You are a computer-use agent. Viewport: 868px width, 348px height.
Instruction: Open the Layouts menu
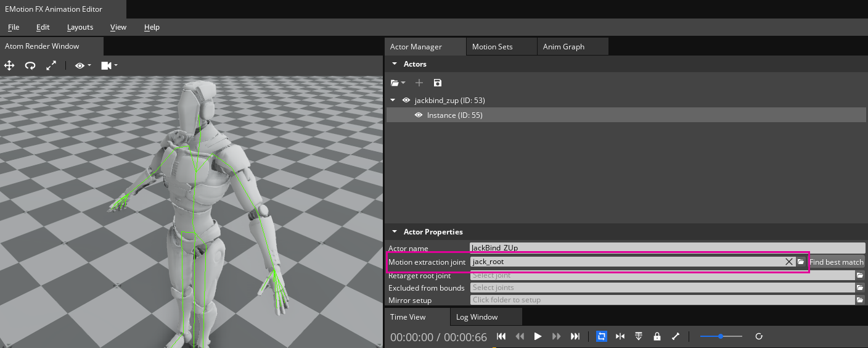(80, 27)
